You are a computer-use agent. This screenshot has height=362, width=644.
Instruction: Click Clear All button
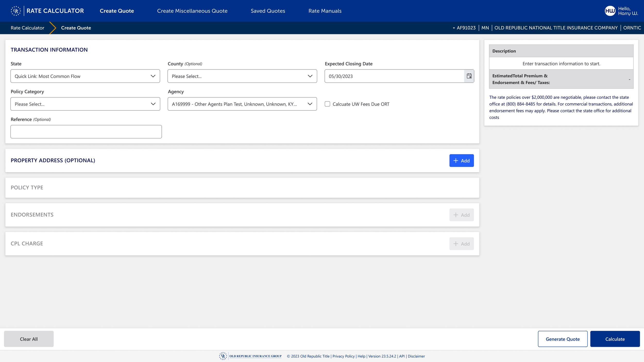(x=29, y=339)
